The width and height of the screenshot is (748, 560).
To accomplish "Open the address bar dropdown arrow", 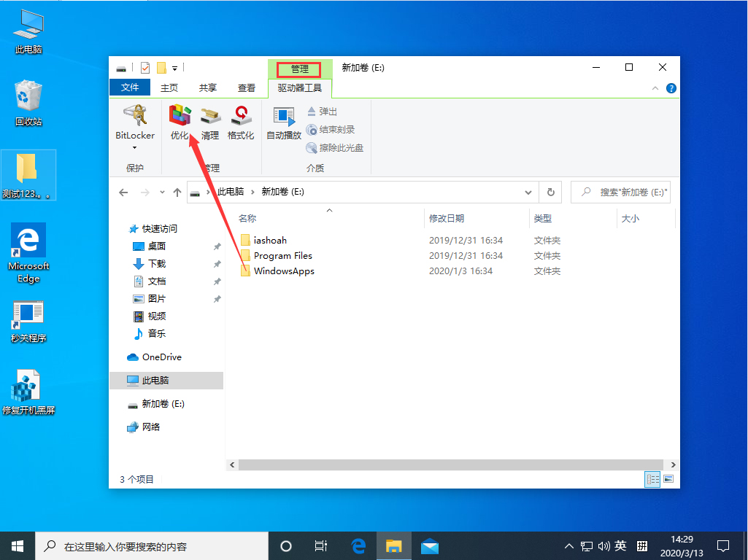I will point(528,192).
